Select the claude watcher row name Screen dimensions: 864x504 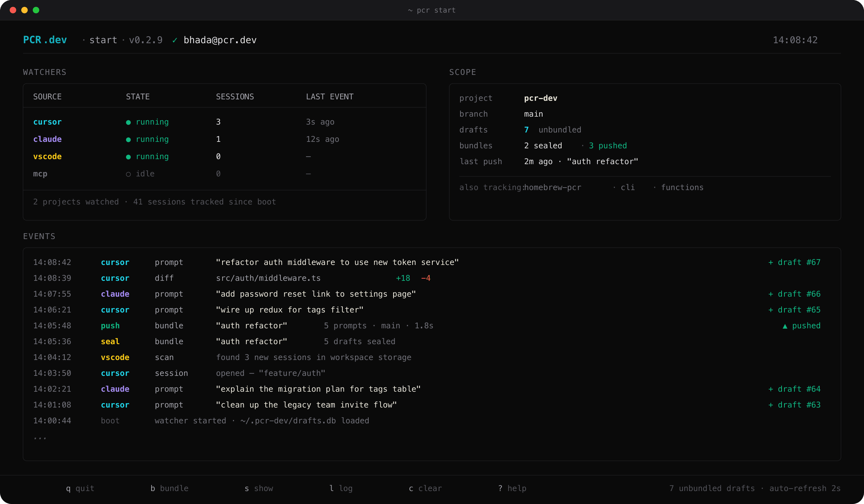coord(48,139)
